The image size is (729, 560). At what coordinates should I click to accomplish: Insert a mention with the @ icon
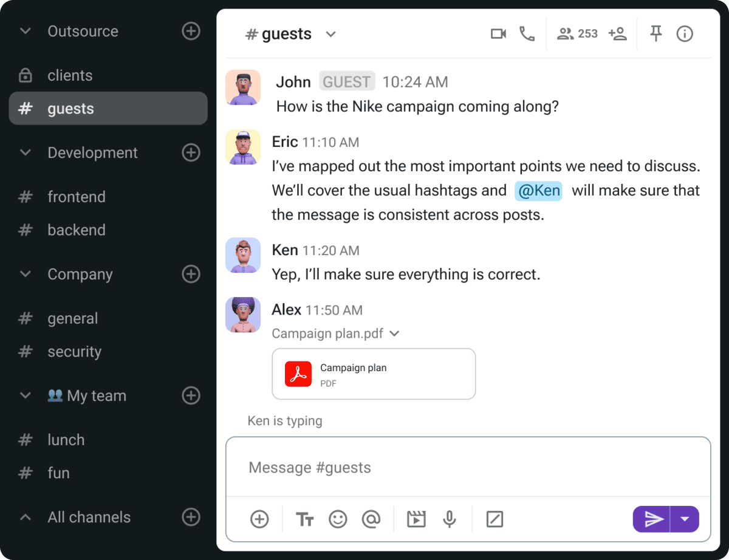[371, 519]
